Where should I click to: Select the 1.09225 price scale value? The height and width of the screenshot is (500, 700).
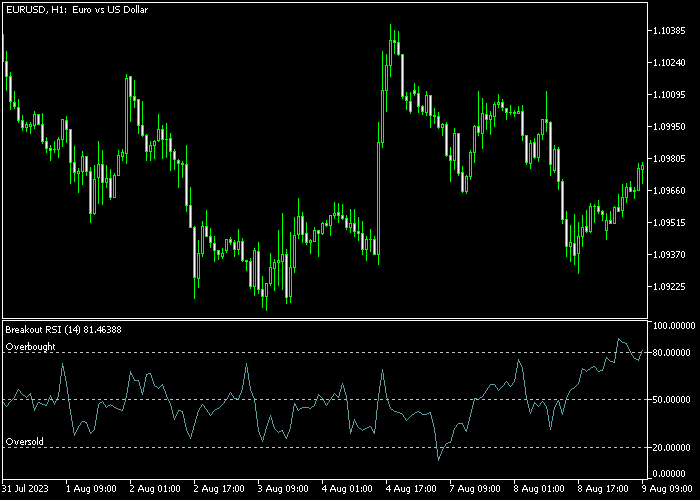click(669, 287)
